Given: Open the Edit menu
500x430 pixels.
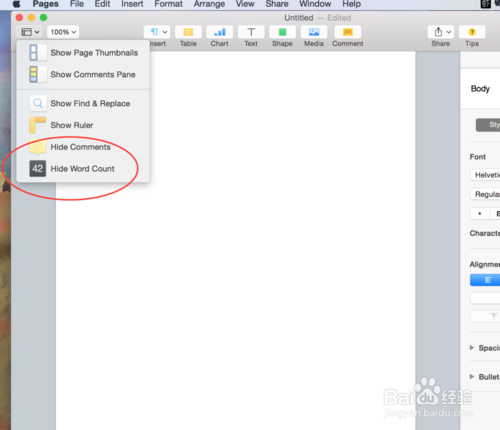Looking at the screenshot, I should [102, 4].
